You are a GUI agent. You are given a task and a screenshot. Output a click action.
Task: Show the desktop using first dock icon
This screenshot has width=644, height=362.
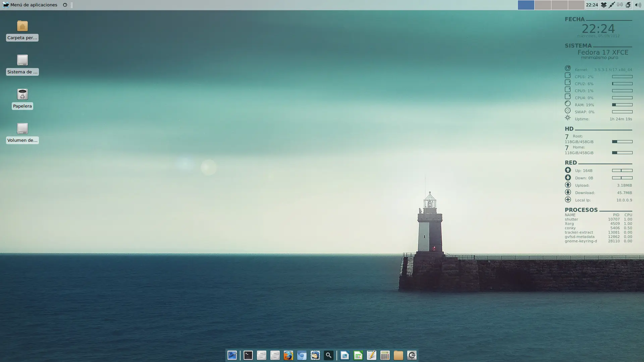pyautogui.click(x=232, y=355)
